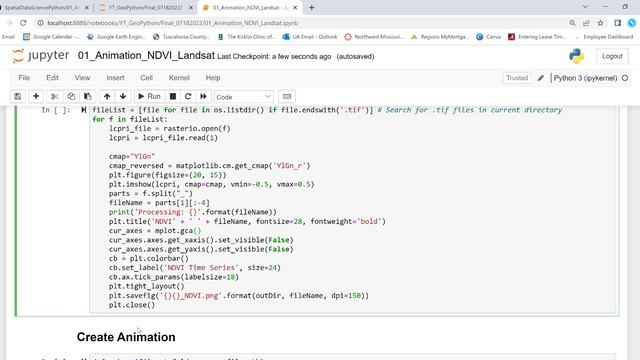Open Canva bookmark
640x360 pixels.
(x=488, y=37)
